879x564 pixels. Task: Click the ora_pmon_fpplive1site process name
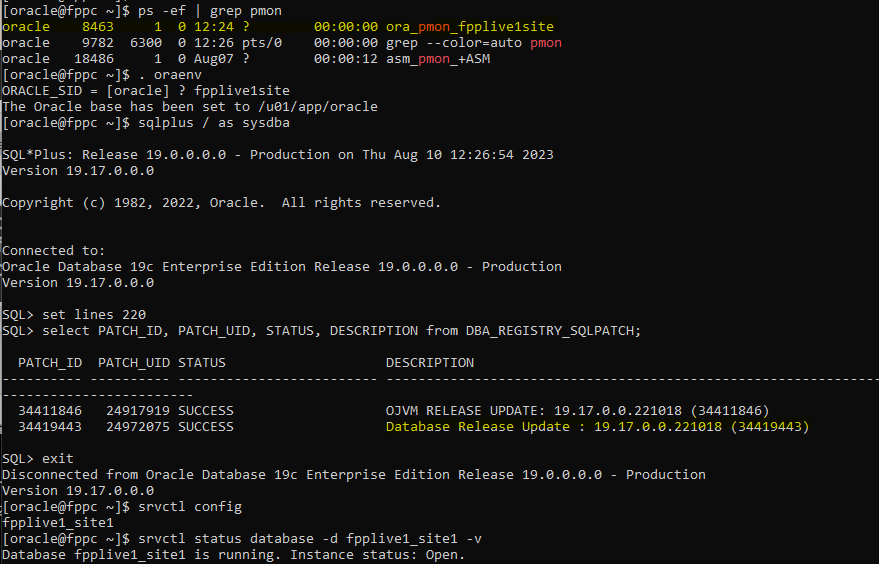pos(469,27)
